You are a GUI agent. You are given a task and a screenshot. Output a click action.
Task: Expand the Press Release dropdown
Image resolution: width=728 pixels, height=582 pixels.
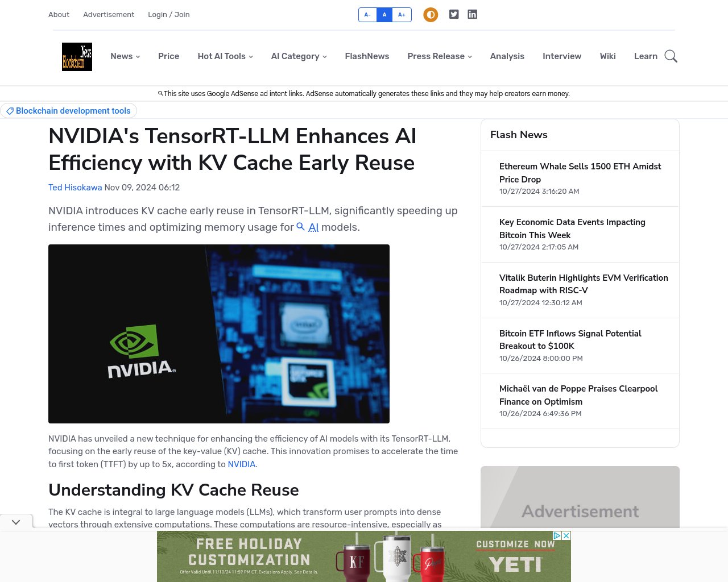(439, 56)
